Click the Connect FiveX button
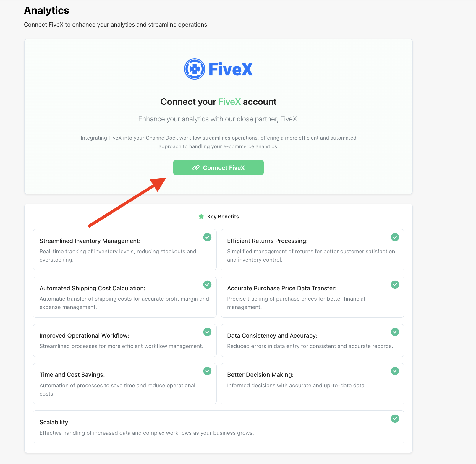This screenshot has width=476, height=464. [218, 167]
